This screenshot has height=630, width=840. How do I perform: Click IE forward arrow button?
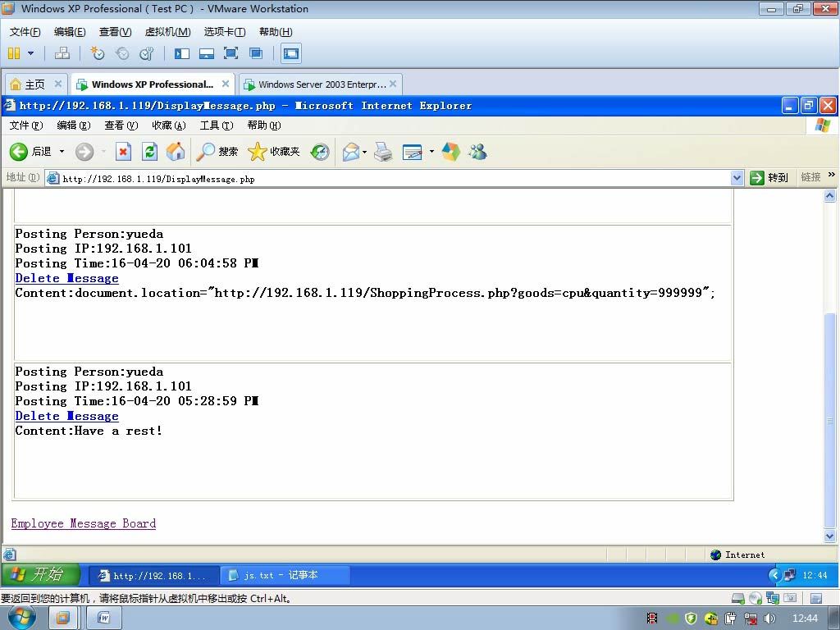click(x=84, y=152)
